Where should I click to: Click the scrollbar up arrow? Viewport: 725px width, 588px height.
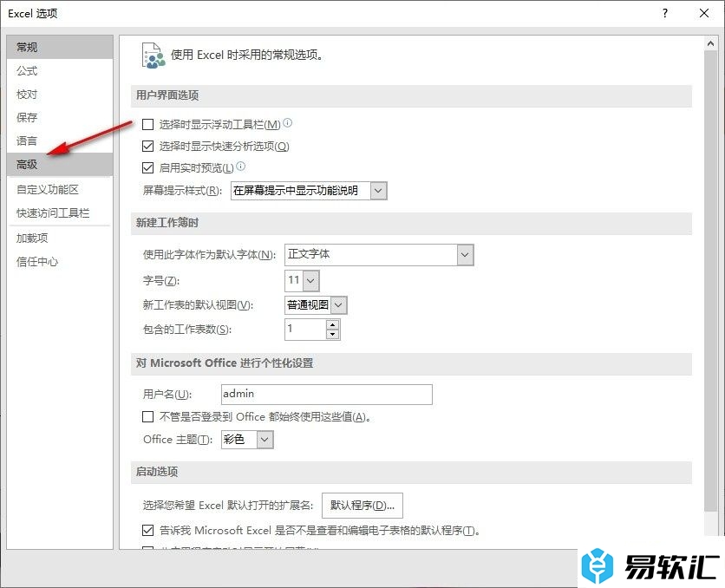(x=710, y=43)
